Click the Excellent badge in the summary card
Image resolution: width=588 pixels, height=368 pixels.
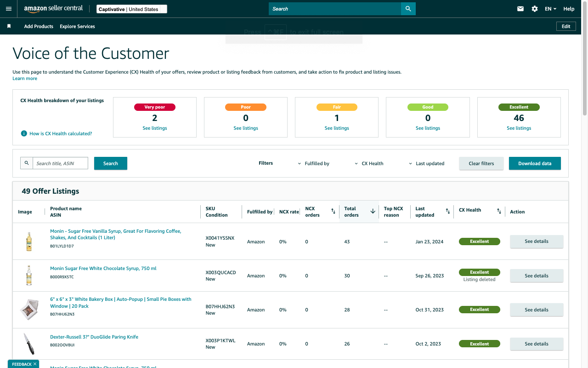pos(519,107)
